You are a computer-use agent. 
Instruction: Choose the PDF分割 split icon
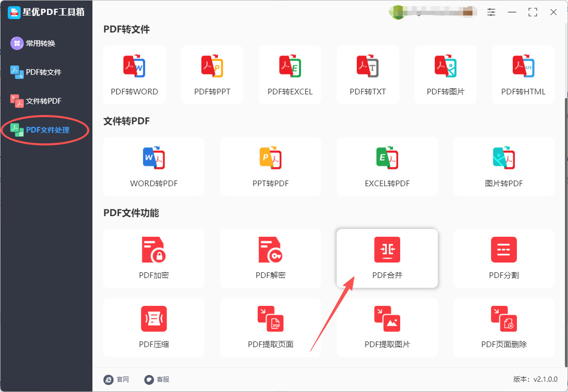(x=504, y=250)
